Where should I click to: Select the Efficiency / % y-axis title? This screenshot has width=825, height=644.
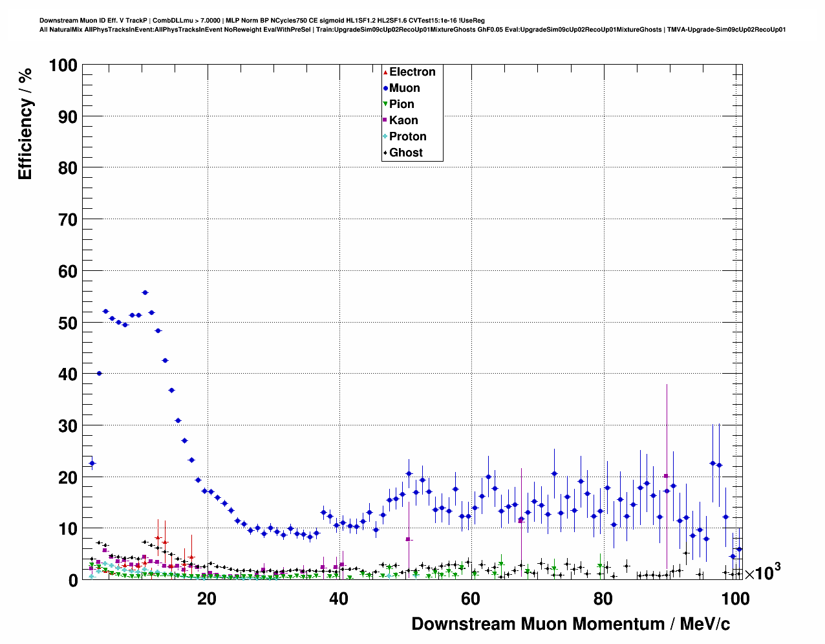[25, 123]
